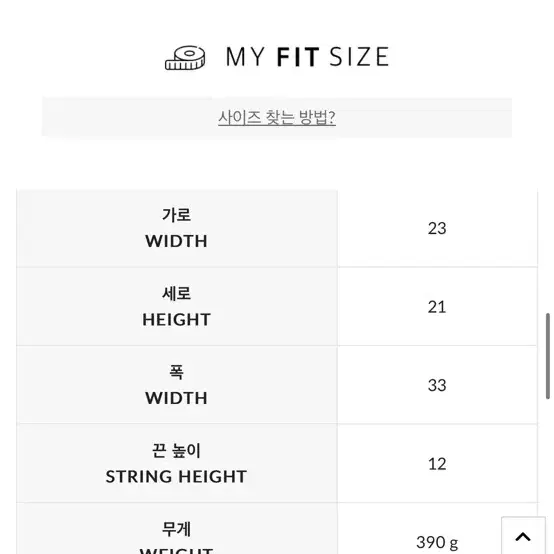Image resolution: width=554 pixels, height=554 pixels.
Task: Click the measuring tape icon
Action: click(185, 58)
